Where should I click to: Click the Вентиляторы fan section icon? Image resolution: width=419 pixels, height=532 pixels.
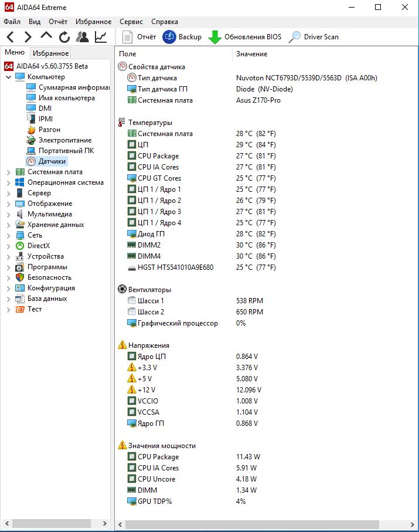tap(122, 289)
